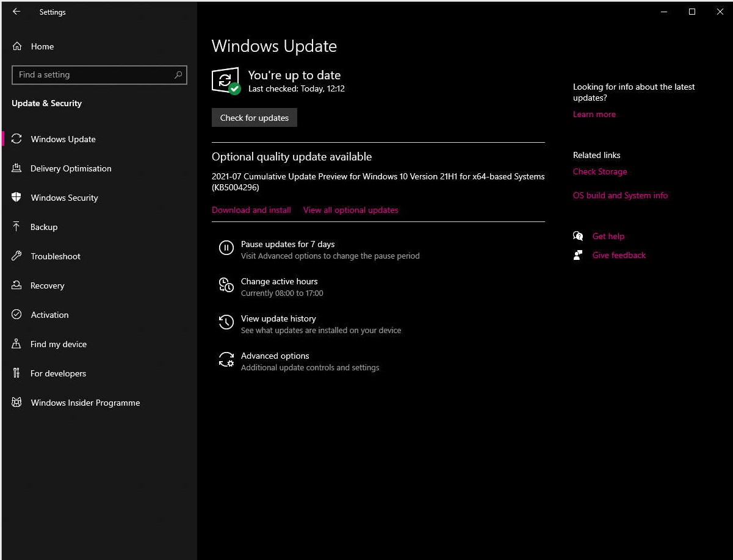
Task: Open the Recovery section
Action: 47,285
